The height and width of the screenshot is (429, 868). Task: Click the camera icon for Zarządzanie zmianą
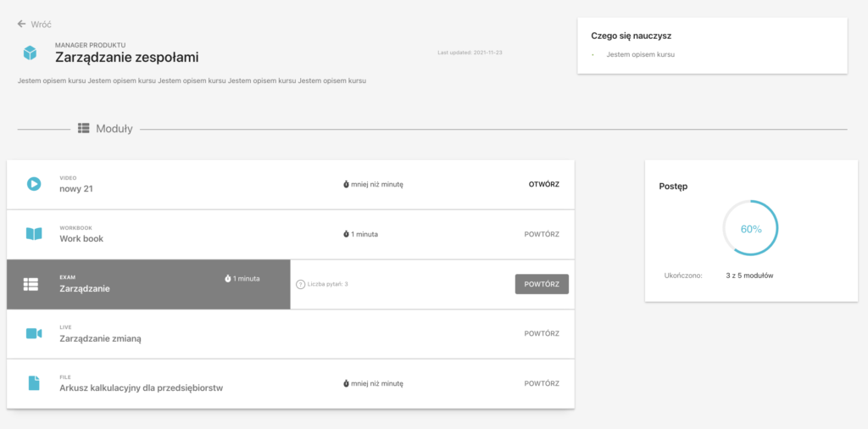coord(34,333)
